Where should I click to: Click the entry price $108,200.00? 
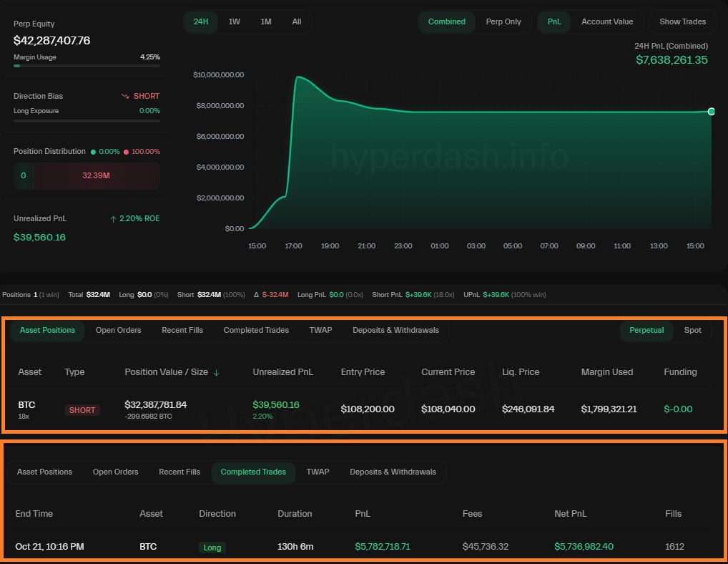coord(368,409)
